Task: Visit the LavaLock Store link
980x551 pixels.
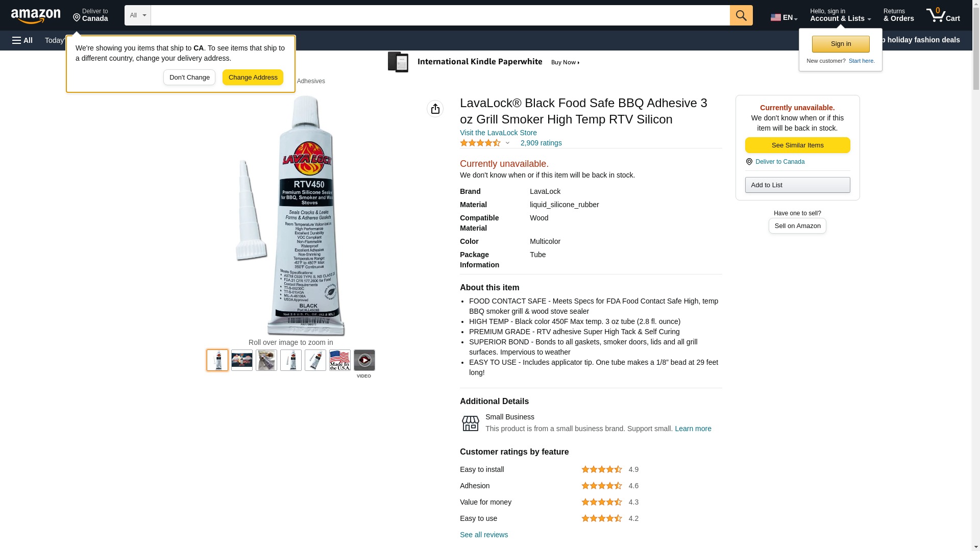Action: coord(498,133)
